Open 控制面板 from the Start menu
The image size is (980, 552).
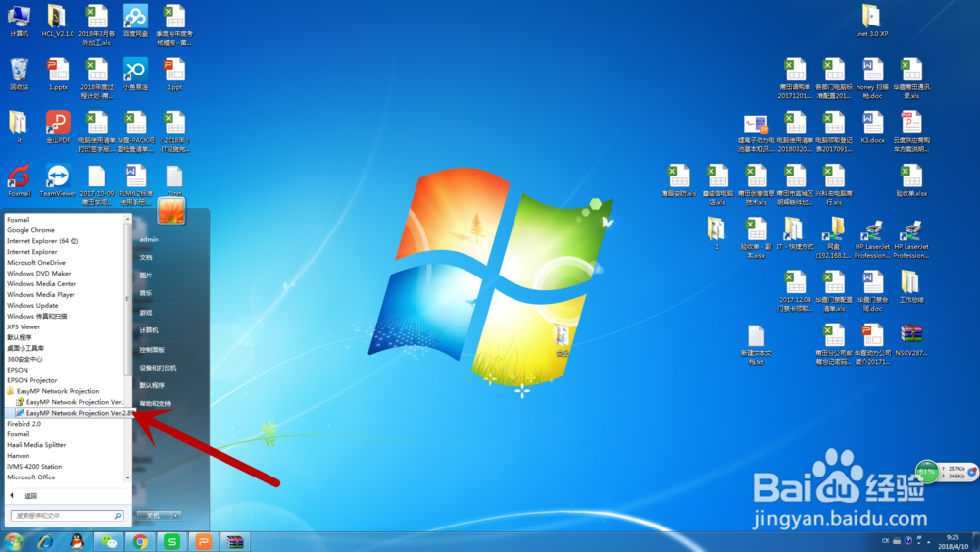pos(152,350)
